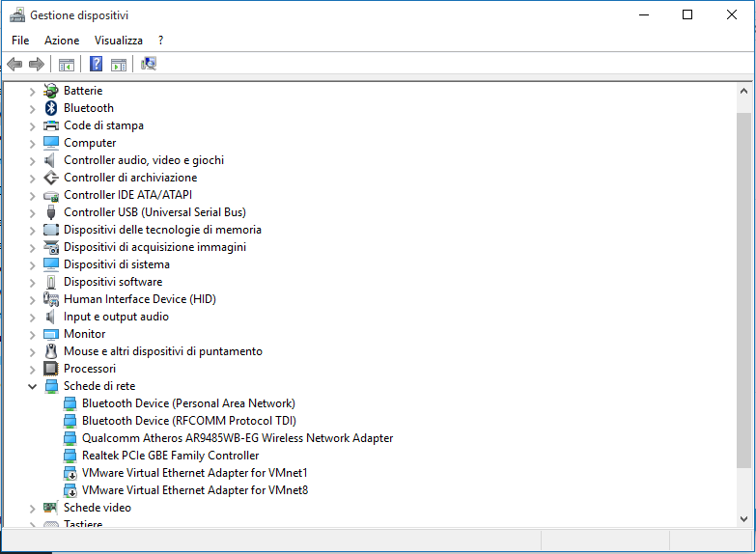756x554 pixels.
Task: Select Input e output audio label
Action: [116, 317]
